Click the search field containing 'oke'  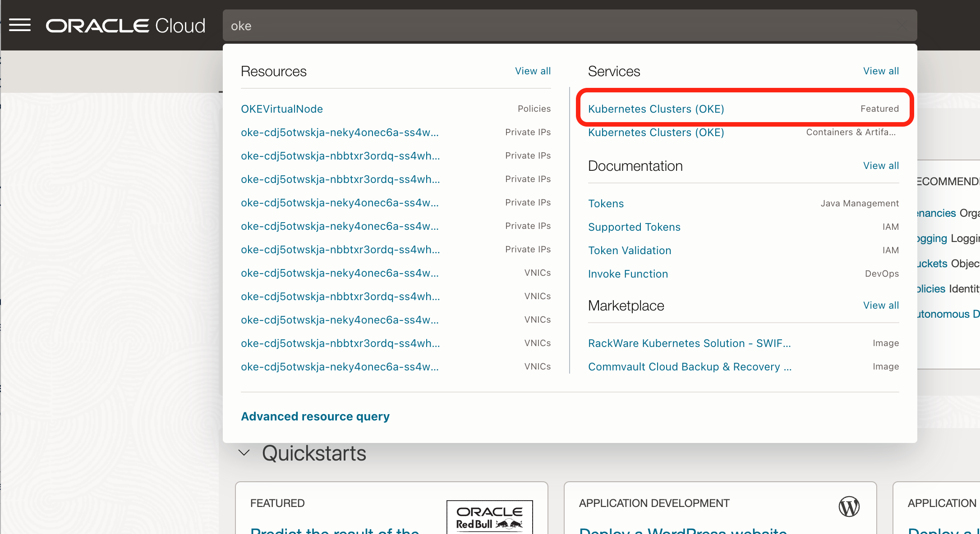point(569,26)
